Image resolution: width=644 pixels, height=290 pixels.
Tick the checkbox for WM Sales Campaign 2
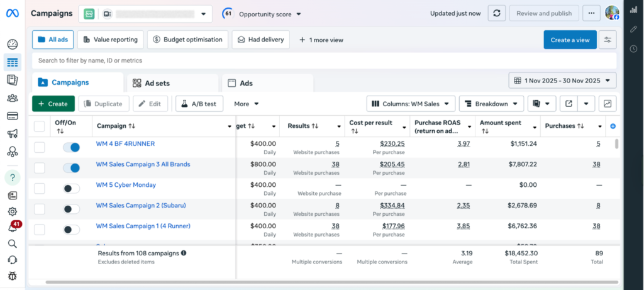(x=40, y=209)
